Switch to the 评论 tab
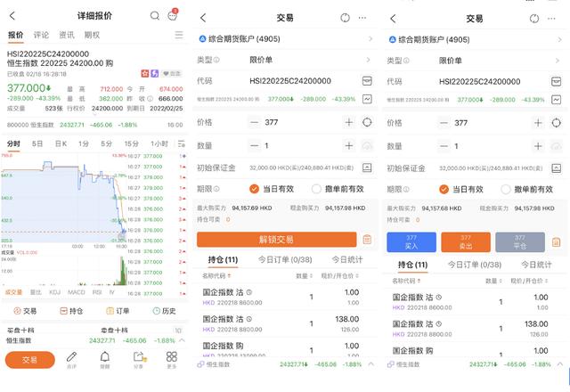Screen dimensions: 570x392 [41, 35]
